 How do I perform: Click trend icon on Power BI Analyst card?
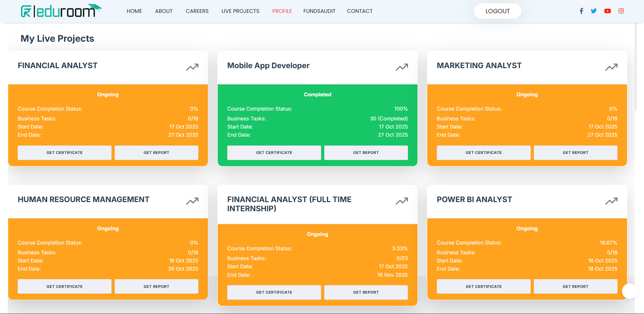coord(611,201)
